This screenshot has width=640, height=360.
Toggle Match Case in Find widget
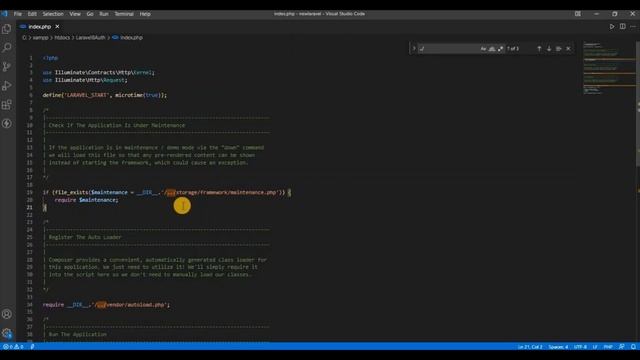click(483, 49)
